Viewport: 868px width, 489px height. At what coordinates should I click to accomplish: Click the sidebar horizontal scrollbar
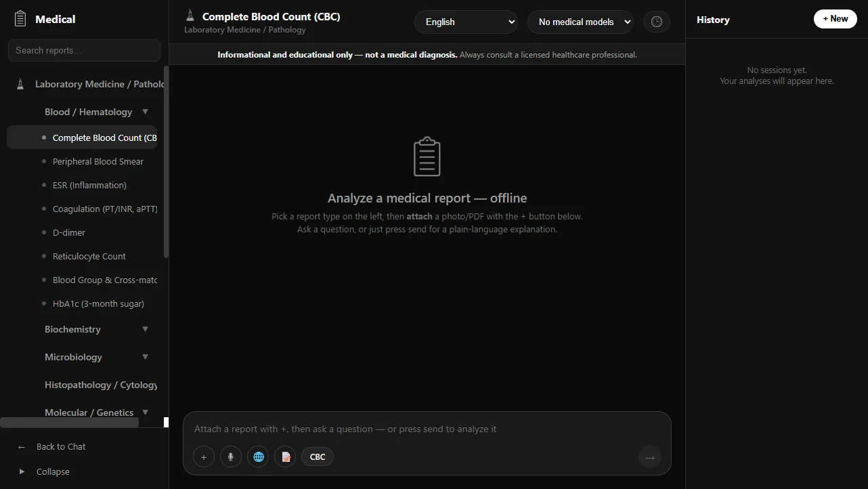[70, 423]
